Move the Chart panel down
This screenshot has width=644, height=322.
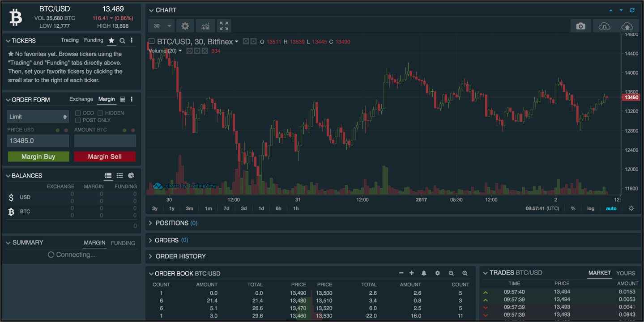621,10
